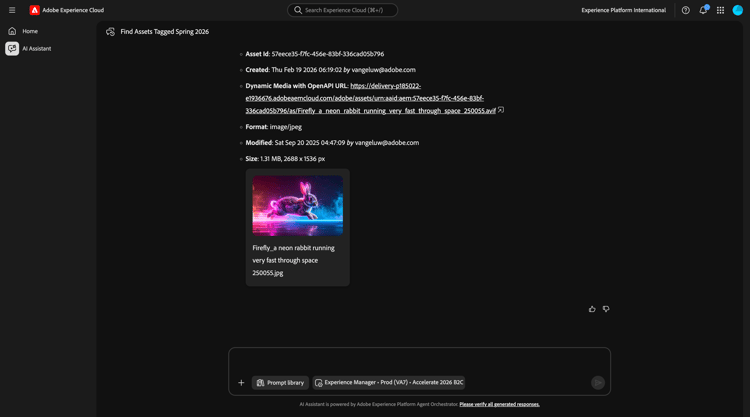Click the Modified date line

[x=332, y=143]
